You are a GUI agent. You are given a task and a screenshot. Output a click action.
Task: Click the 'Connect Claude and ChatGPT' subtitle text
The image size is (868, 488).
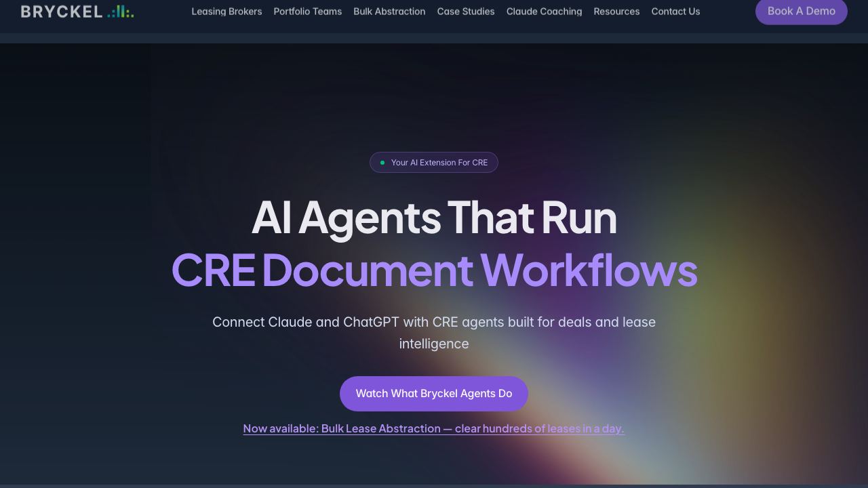[x=434, y=333]
